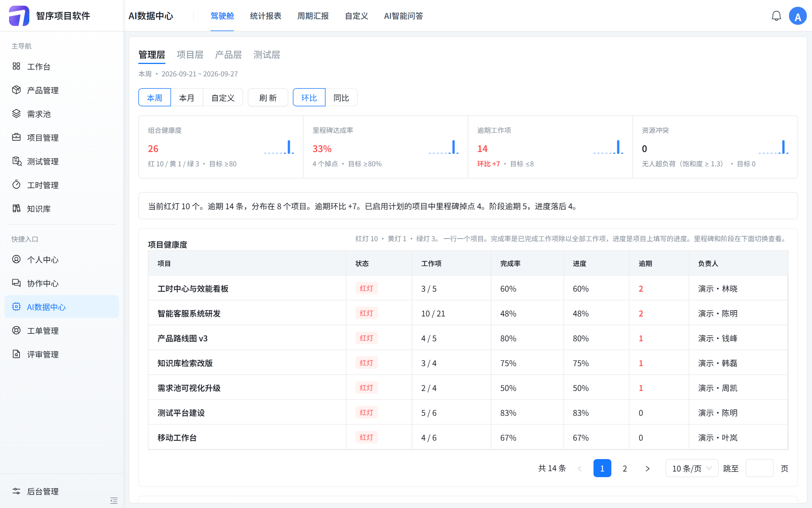812x508 pixels.
Task: Switch to 统计报表 top tab
Action: (x=266, y=16)
